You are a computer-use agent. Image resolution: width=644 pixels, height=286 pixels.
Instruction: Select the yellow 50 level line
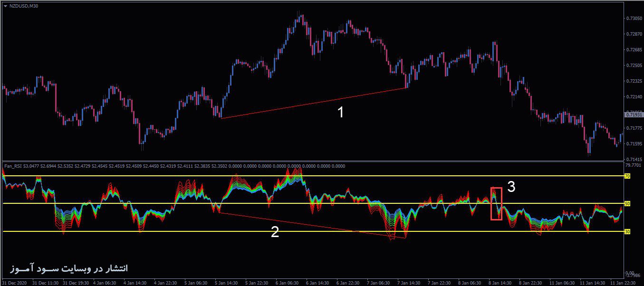[x=285, y=203]
